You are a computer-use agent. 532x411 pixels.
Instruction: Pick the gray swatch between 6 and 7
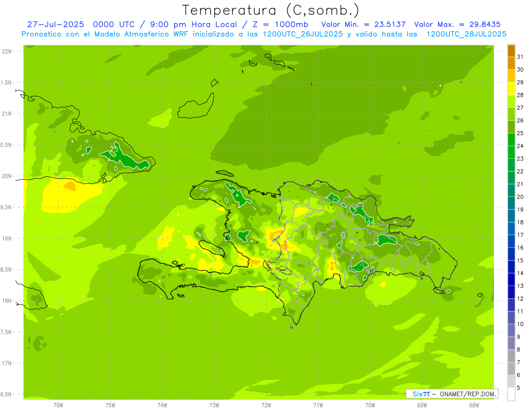(511, 369)
